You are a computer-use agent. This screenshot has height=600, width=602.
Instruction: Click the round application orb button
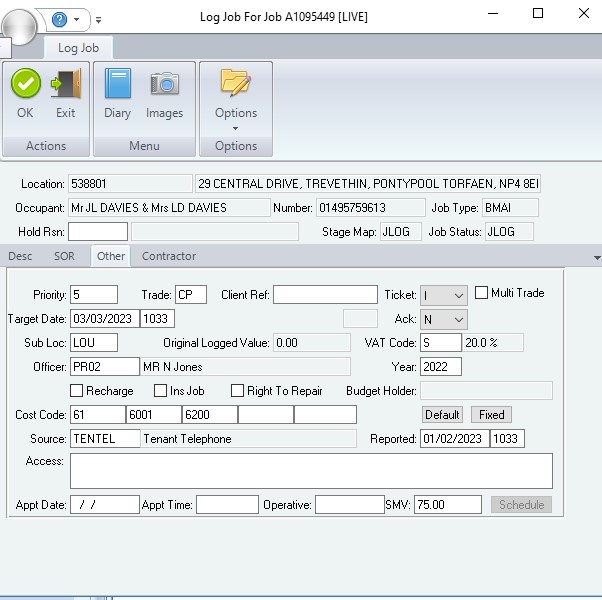point(18,27)
